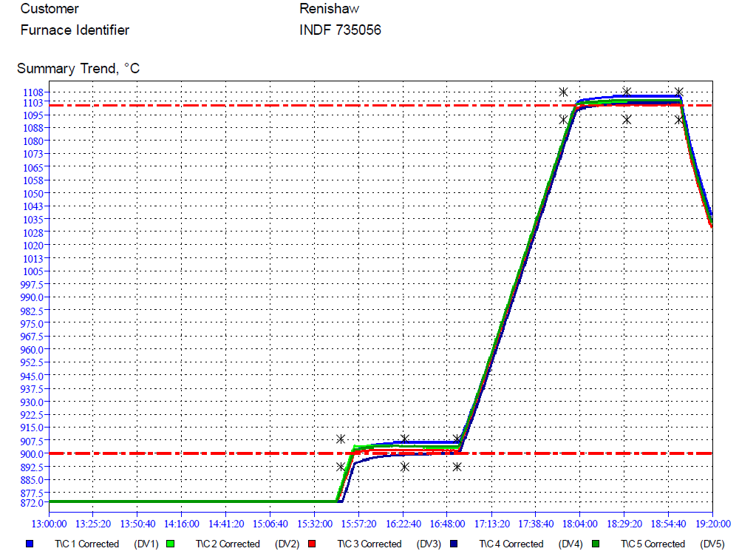This screenshot has width=756, height=554.
Task: Click the 1108 temperature axis label
Action: point(34,92)
